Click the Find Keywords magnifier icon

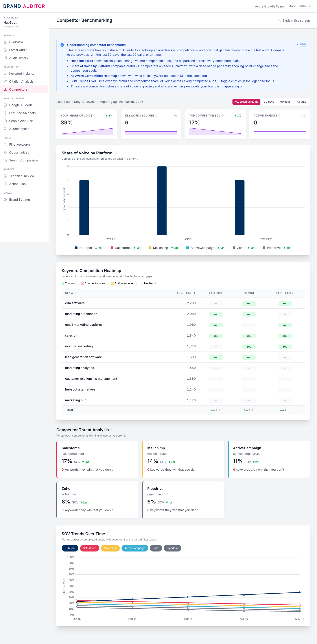coord(5,144)
